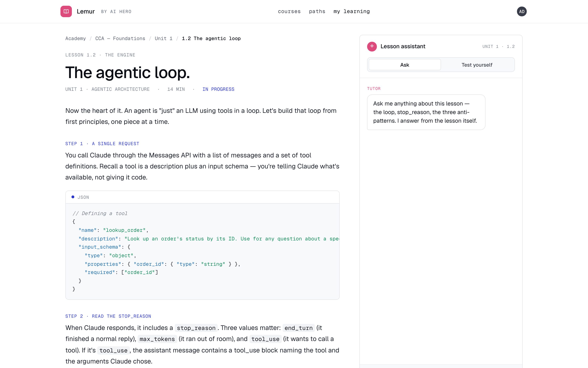The width and height of the screenshot is (588, 368).
Task: Click the UNIT 1 · 1.2 panel label
Action: (x=498, y=46)
